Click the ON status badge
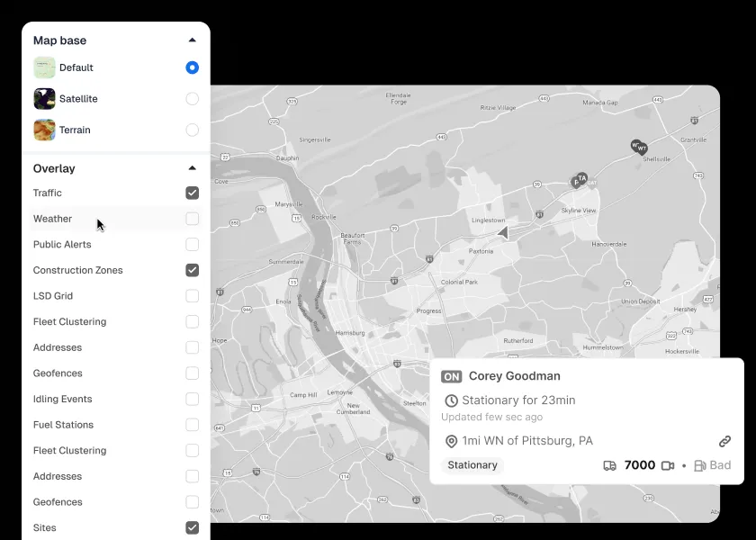This screenshot has width=756, height=540. (x=451, y=376)
